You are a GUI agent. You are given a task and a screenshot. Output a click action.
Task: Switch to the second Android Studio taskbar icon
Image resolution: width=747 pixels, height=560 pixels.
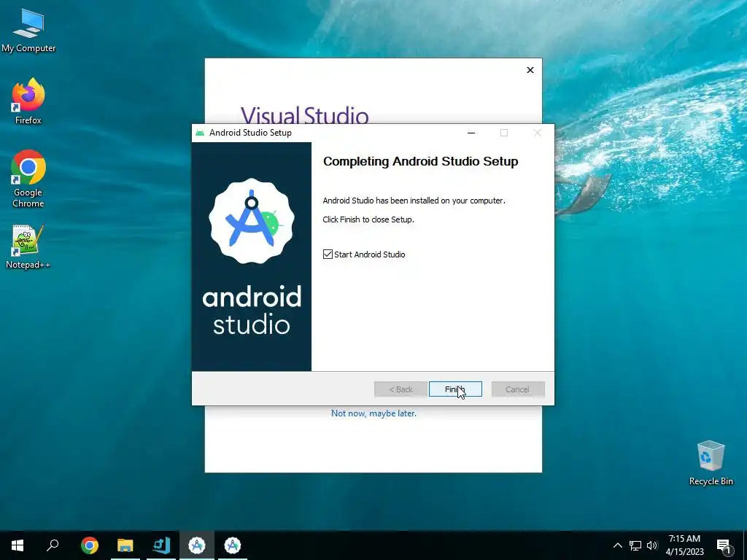[233, 545]
